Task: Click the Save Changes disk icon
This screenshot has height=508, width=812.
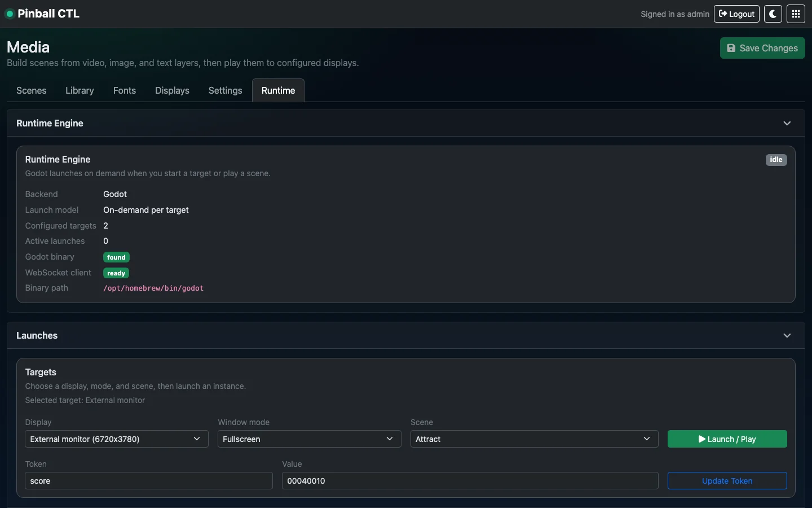Action: pos(731,48)
